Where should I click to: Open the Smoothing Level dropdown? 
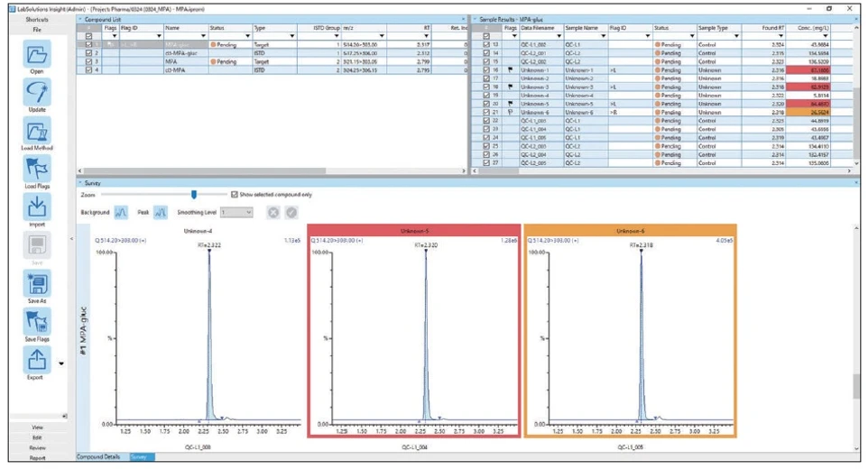236,212
